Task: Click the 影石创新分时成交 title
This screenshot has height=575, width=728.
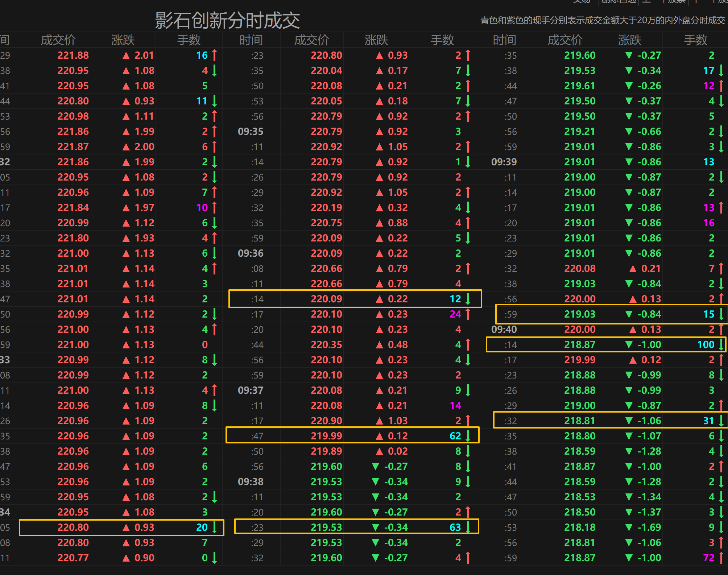Action: click(x=227, y=20)
